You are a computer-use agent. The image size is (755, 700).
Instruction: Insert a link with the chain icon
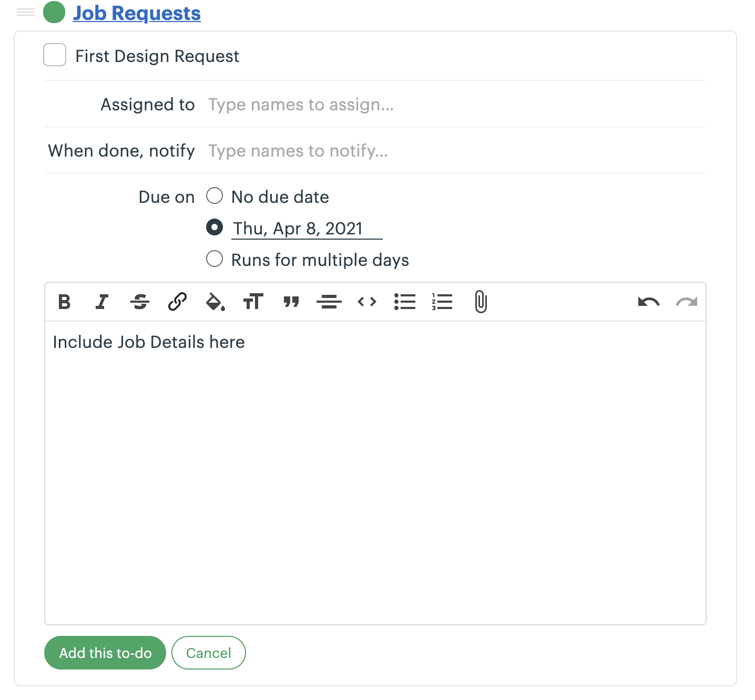coord(178,302)
